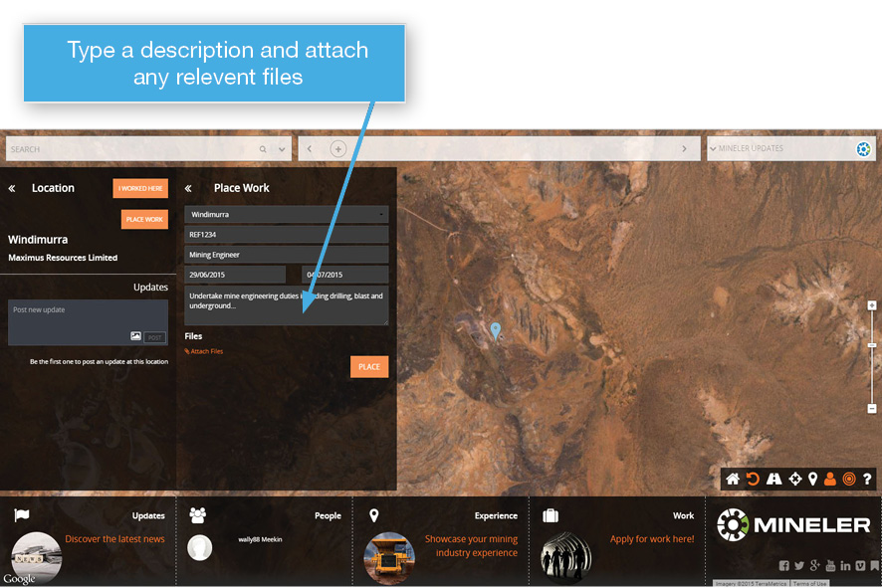Click the Attach Files link

click(204, 351)
